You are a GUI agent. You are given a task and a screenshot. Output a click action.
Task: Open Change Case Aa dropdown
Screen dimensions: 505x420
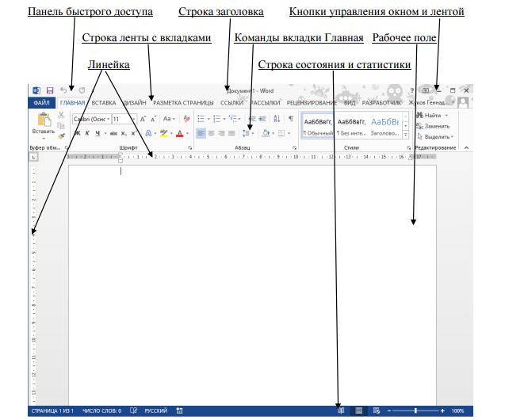[169, 119]
